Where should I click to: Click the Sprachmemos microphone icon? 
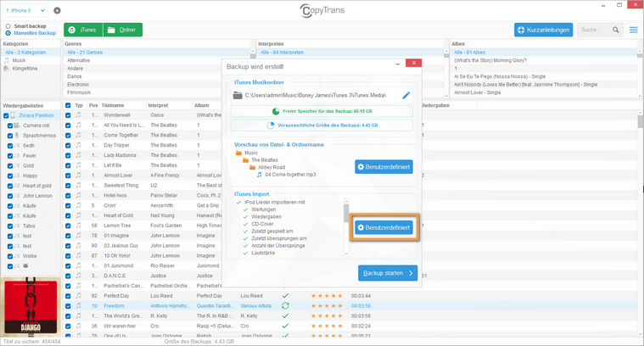click(17, 136)
